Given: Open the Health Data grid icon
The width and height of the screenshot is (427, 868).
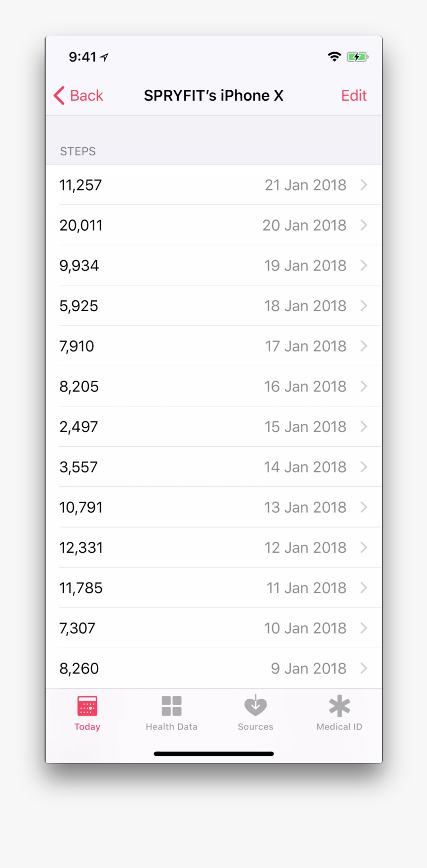Looking at the screenshot, I should click(171, 706).
